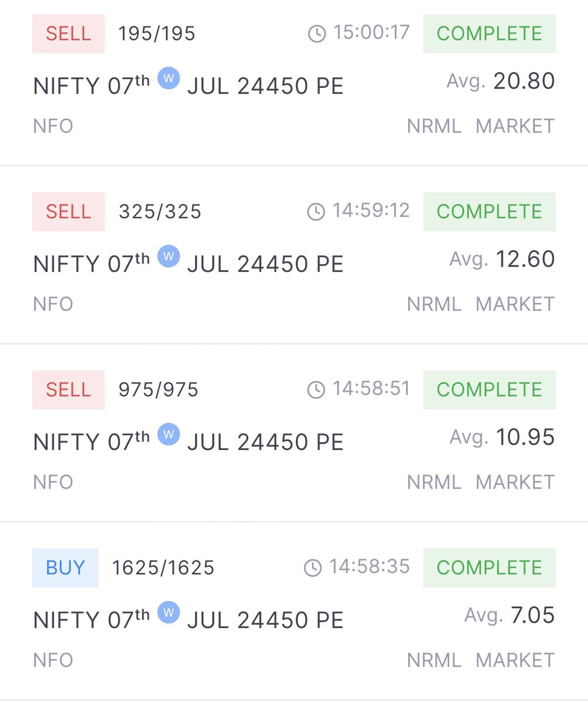
Task: Open order with Avg. 10.95 price
Action: 294,433
